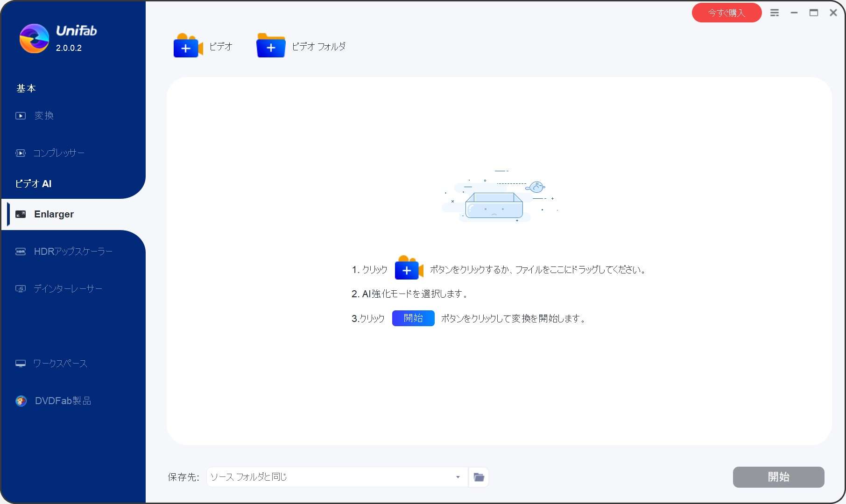Click the step 2 AI強化モード text
This screenshot has width=846, height=504.
pyautogui.click(x=409, y=294)
